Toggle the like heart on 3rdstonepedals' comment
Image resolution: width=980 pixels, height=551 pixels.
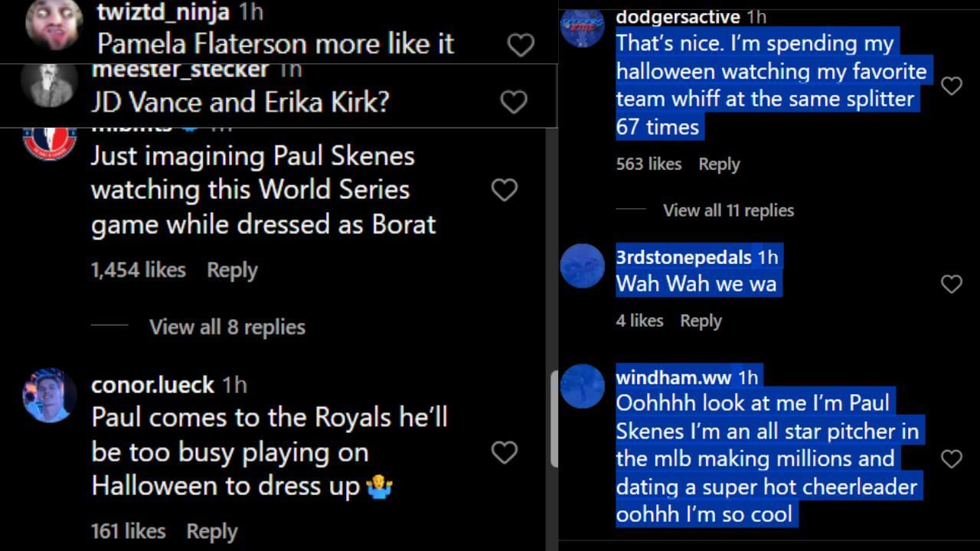tap(952, 284)
